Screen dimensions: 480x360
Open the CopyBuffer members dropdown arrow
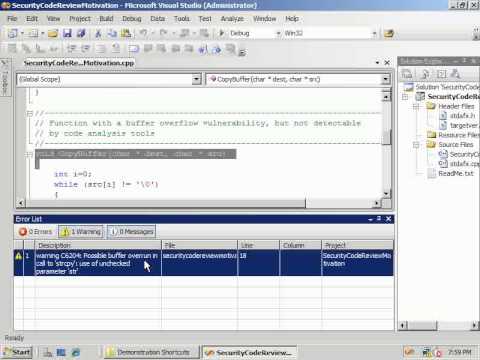[385, 79]
